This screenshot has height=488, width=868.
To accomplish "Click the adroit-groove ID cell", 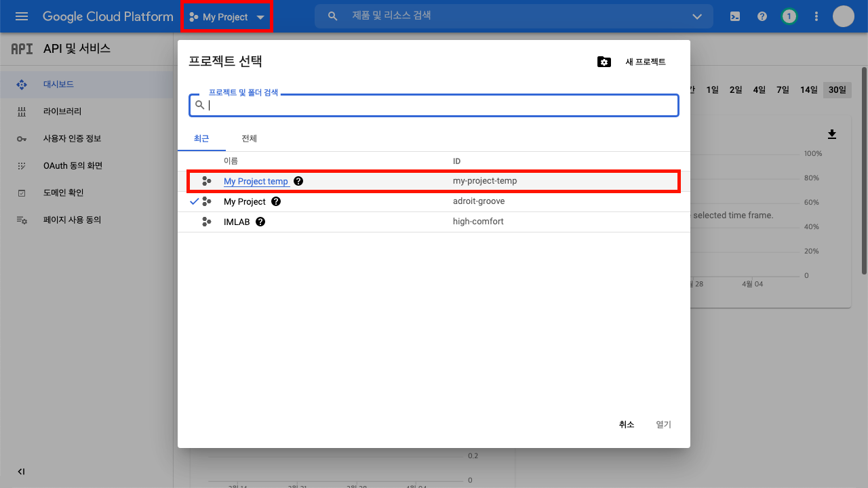I will tap(479, 201).
